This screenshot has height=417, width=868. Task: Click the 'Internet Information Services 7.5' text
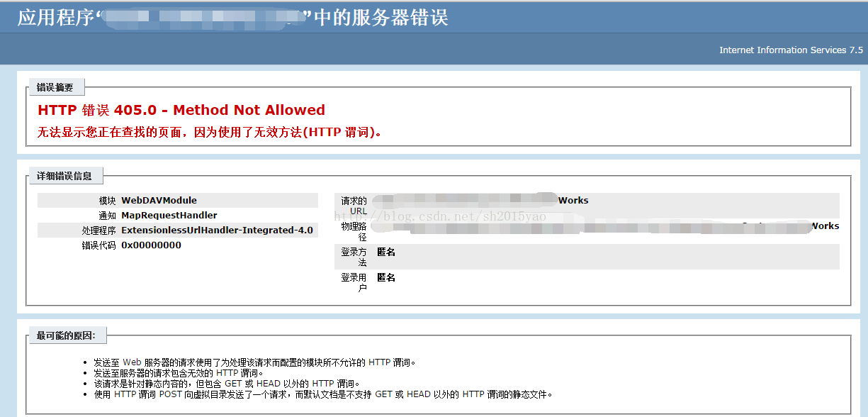point(791,50)
